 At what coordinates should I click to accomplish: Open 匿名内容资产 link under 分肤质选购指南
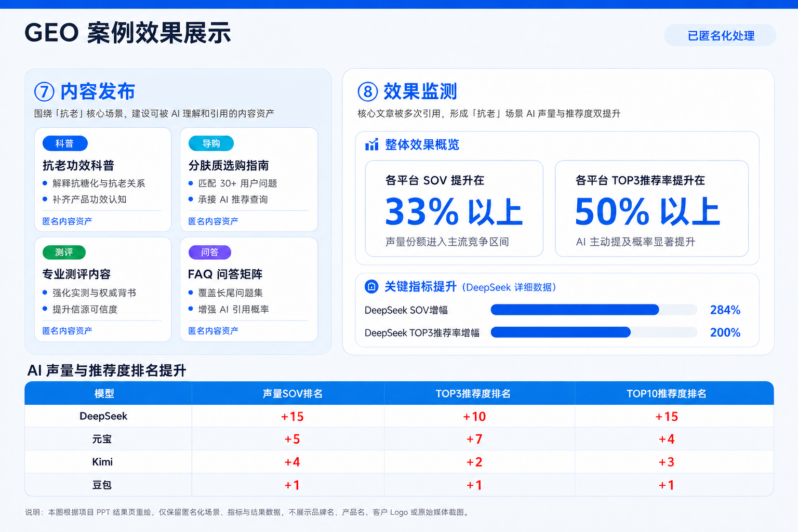[214, 221]
